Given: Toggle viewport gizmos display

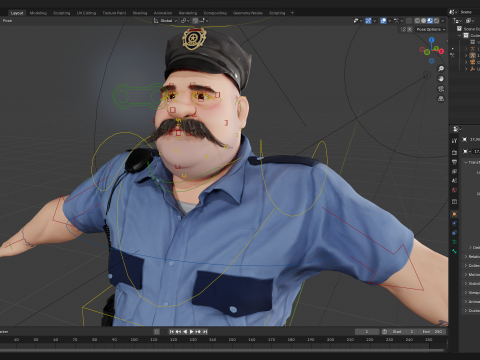Looking at the screenshot, I should click(368, 21).
